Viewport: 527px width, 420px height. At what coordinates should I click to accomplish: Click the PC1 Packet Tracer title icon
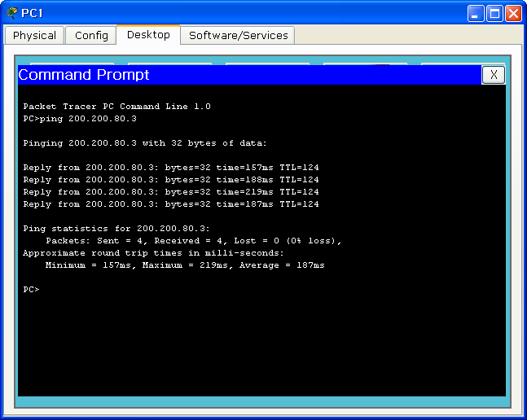coord(11,13)
